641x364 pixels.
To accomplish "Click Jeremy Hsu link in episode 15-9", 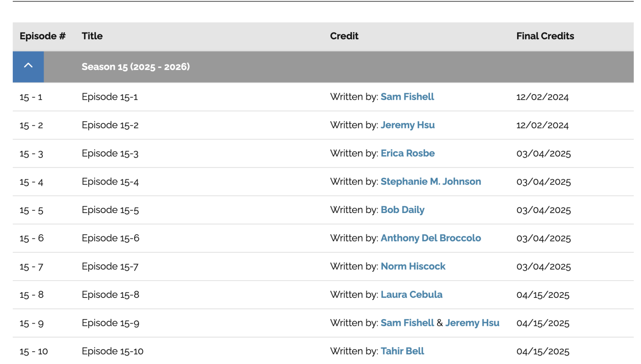I will pos(472,323).
